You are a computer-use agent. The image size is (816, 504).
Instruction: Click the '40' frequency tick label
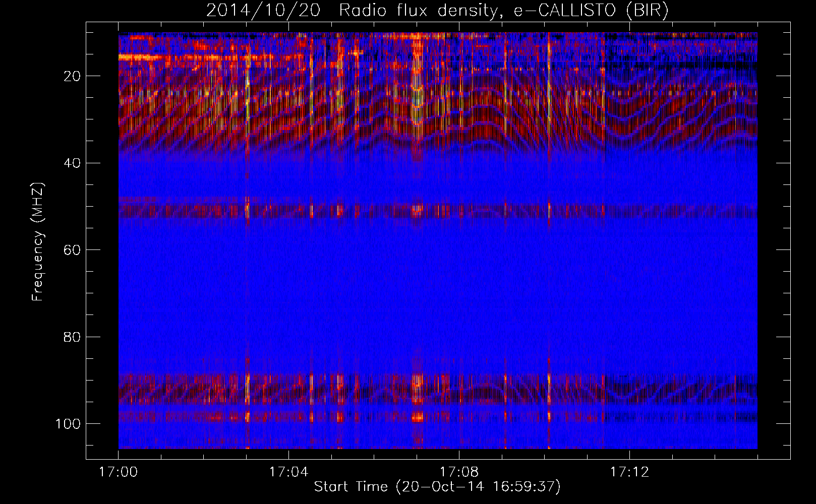72,163
